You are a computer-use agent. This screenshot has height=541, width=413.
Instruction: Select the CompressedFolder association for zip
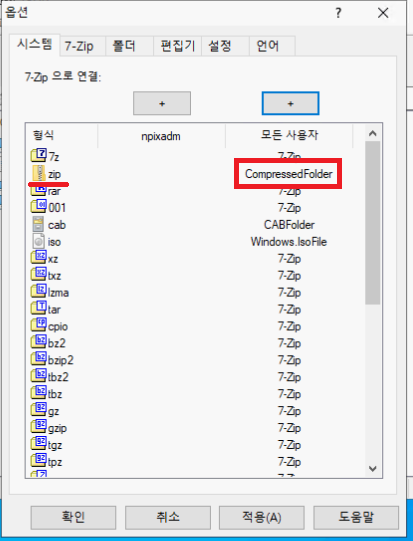pos(289,174)
